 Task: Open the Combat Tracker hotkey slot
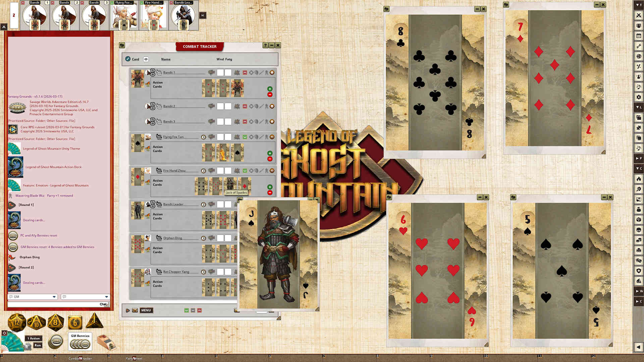click(80, 358)
